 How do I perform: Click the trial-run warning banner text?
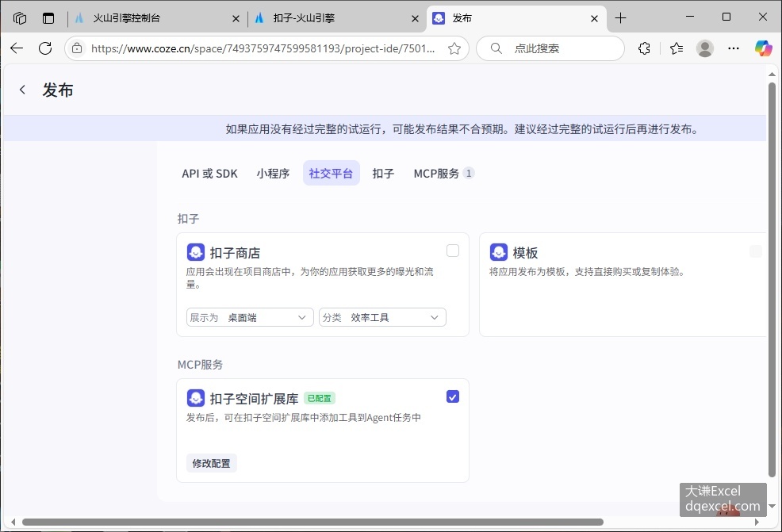tap(462, 129)
